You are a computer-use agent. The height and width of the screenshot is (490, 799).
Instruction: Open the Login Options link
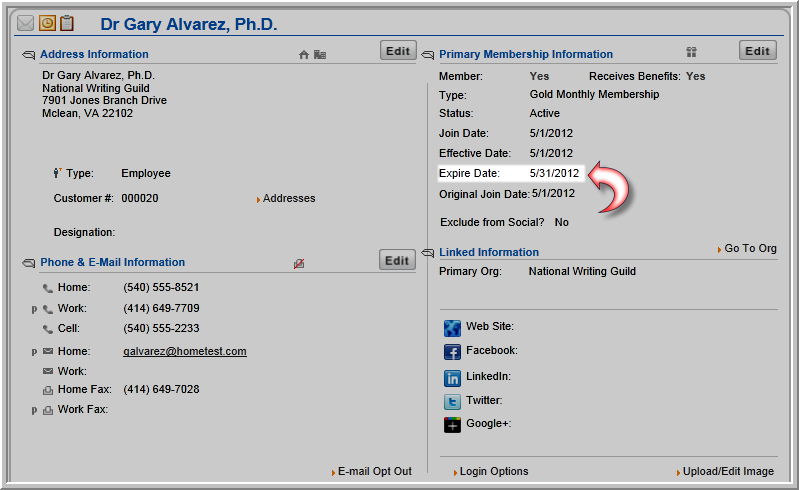coord(494,472)
